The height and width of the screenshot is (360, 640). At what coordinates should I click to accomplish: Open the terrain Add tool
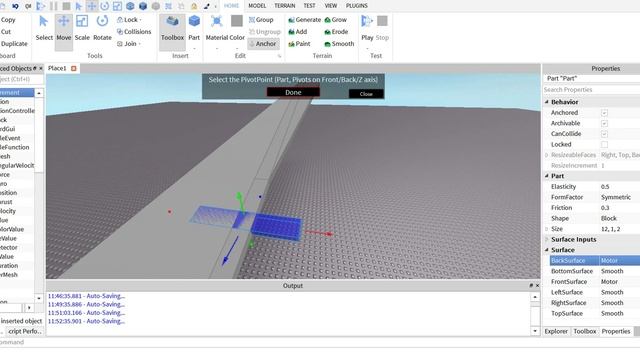[x=298, y=31]
